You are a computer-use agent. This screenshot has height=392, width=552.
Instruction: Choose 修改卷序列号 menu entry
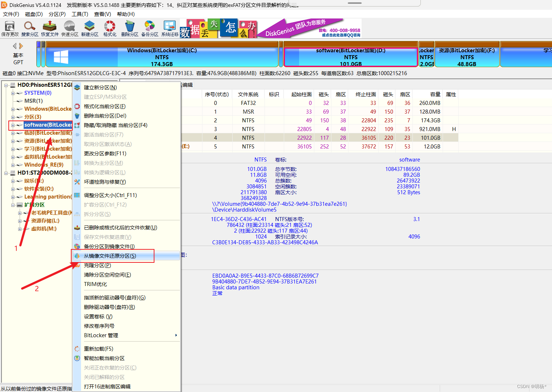(x=126, y=326)
